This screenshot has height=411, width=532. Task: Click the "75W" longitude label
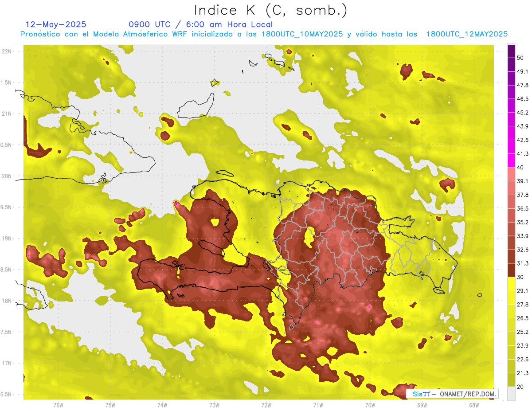pyautogui.click(x=110, y=405)
